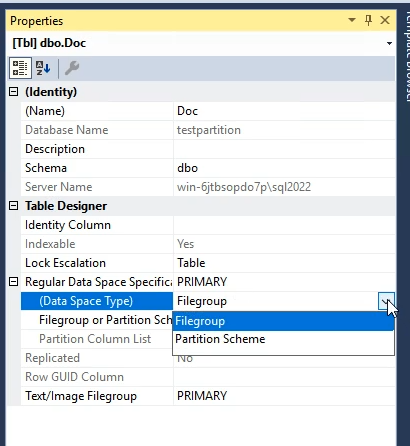This screenshot has height=446, width=410.
Task: Sort properties alphabetically
Action: [x=43, y=68]
